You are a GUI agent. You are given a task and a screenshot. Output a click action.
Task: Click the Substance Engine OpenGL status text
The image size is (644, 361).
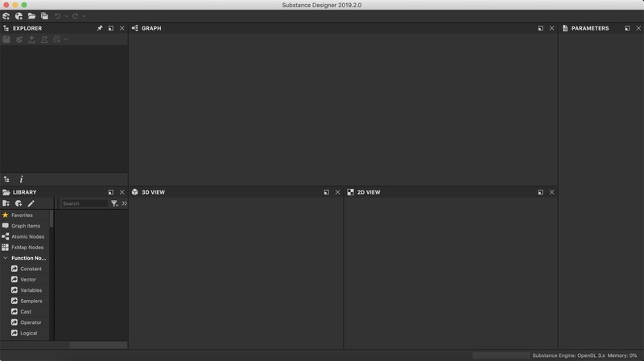[x=568, y=355]
